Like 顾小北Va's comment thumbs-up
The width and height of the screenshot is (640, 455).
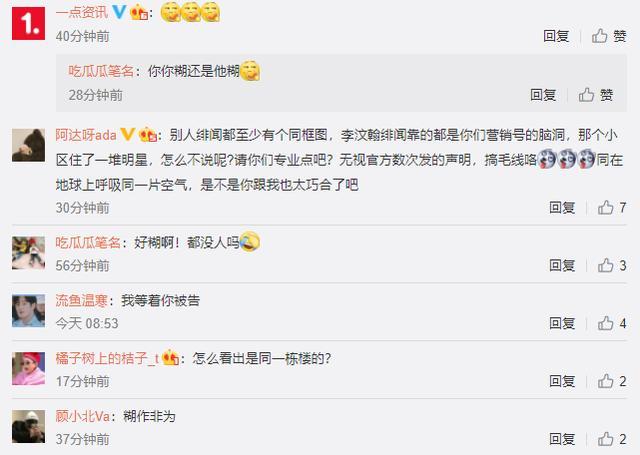tap(612, 439)
